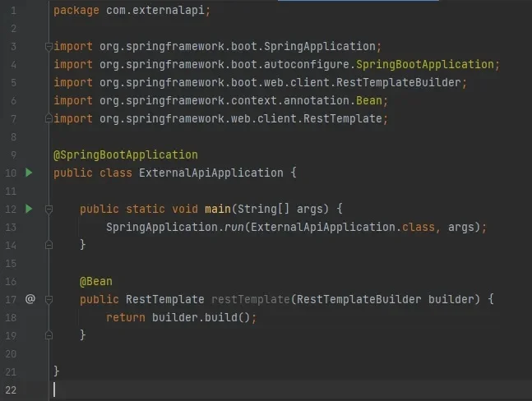Select the ExternalApiApplication class name in its declaration

pos(211,173)
